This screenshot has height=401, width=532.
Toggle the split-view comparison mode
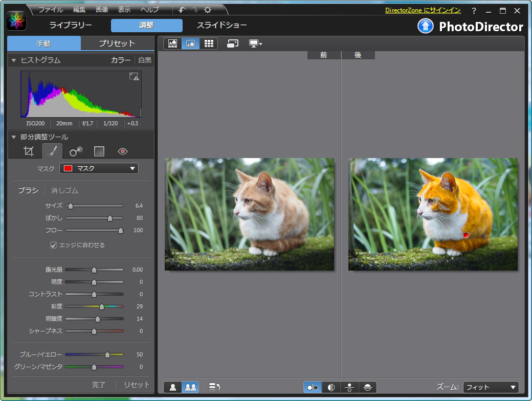pos(330,387)
